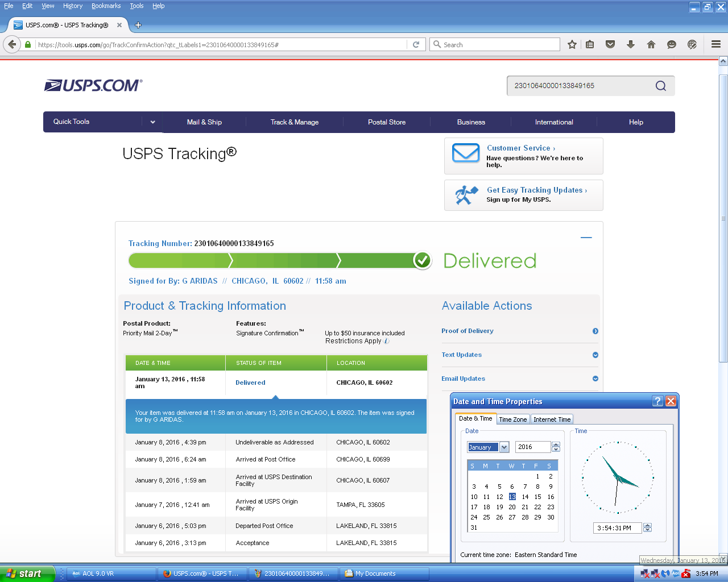
Task: Open the Tools menu
Action: coord(136,6)
